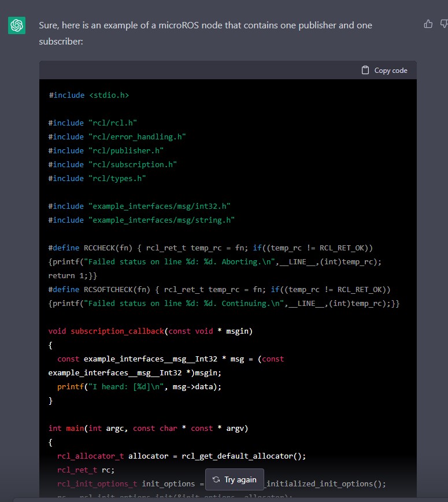The height and width of the screenshot is (502, 448).
Task: Click the "Continuing" printf line in RCSOFTCHECK
Action: (224, 304)
